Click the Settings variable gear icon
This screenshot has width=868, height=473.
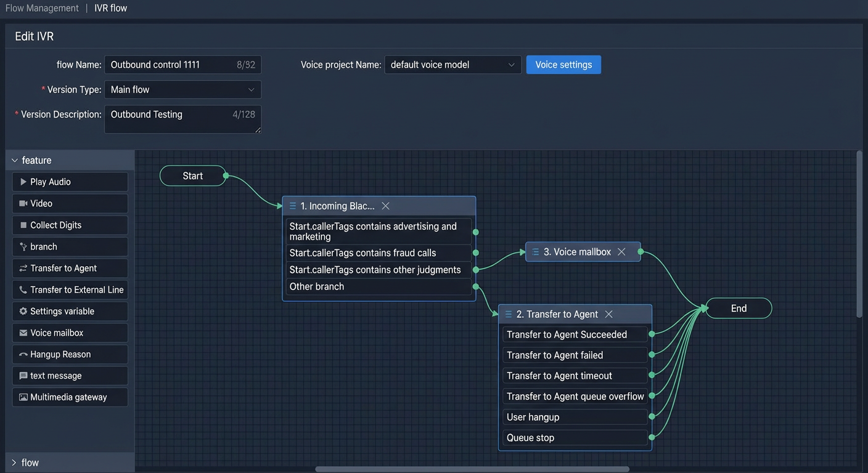pyautogui.click(x=23, y=311)
